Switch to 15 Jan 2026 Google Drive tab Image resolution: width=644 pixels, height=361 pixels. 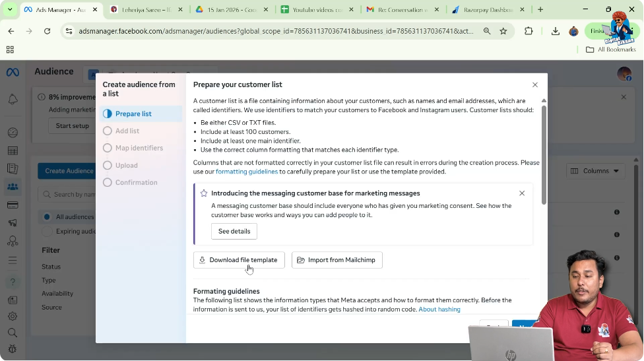(232, 9)
